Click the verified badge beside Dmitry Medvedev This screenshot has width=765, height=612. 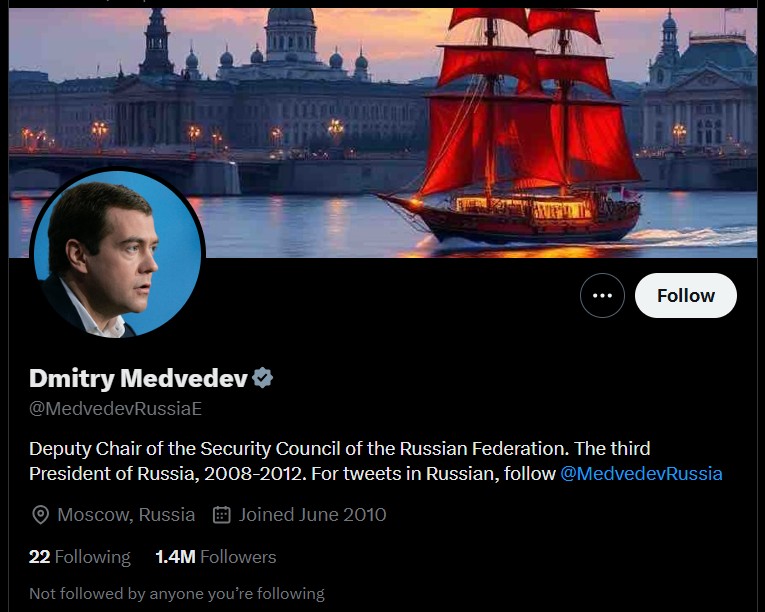(263, 378)
